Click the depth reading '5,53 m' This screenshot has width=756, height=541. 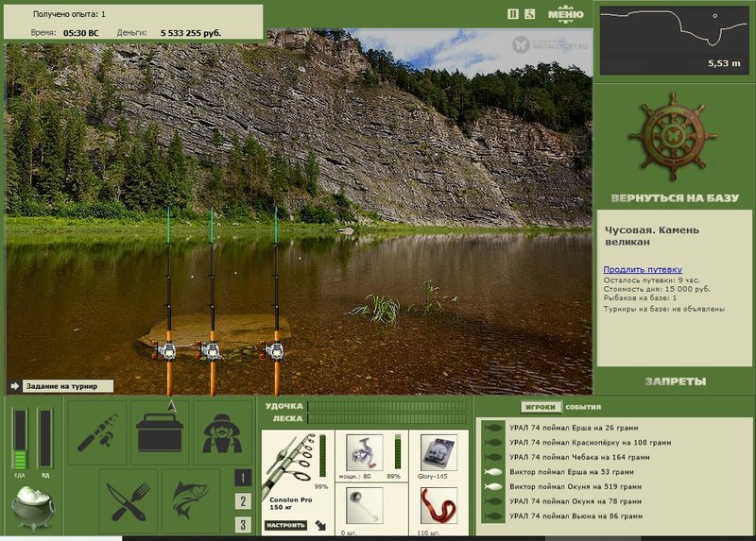click(724, 63)
